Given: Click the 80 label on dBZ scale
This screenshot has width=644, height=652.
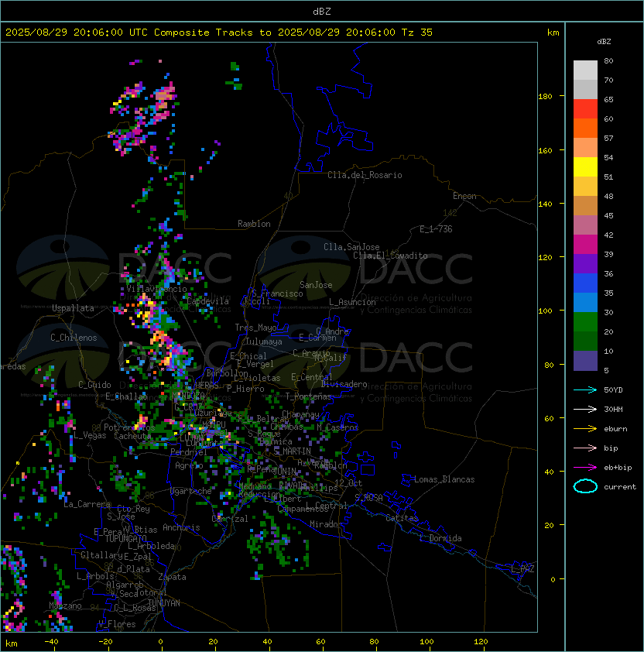Looking at the screenshot, I should coord(608,60).
